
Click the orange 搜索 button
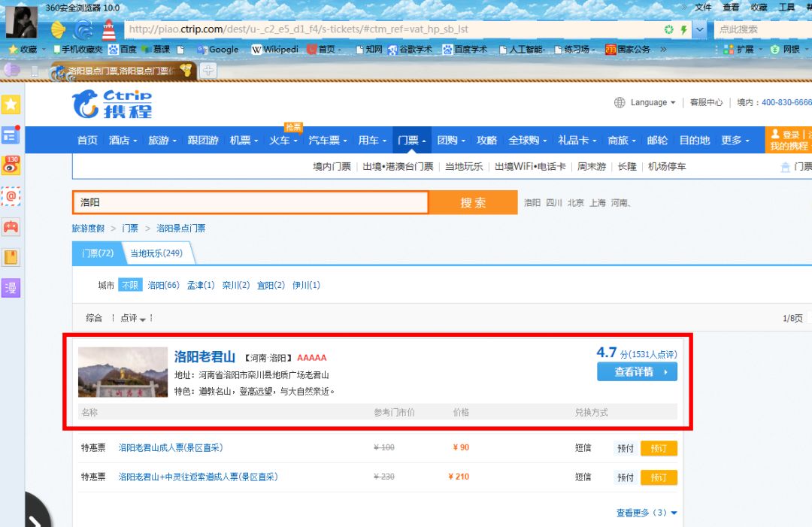474,202
